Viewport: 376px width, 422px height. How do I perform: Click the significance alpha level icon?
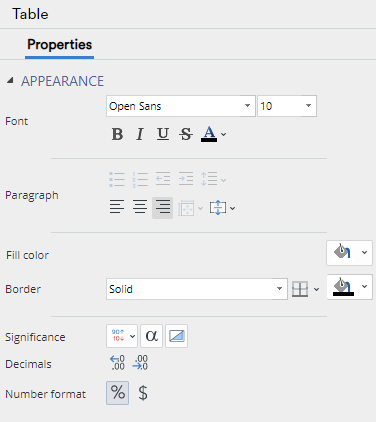152,336
